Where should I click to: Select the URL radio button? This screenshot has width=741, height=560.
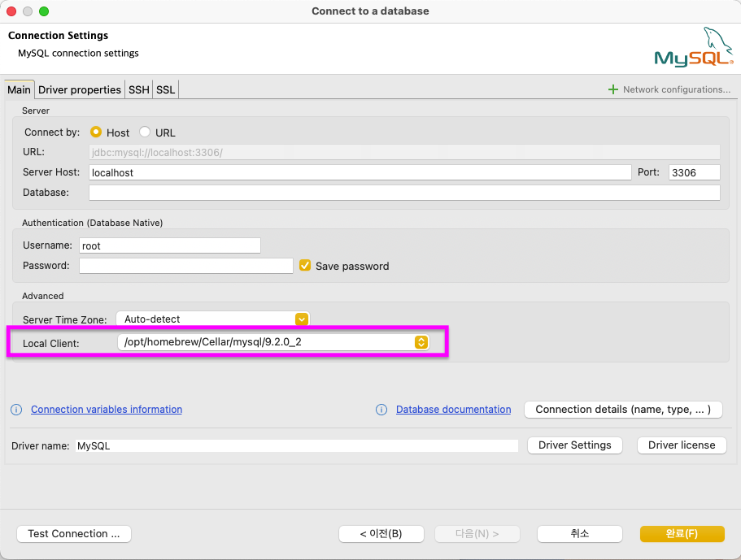point(145,132)
